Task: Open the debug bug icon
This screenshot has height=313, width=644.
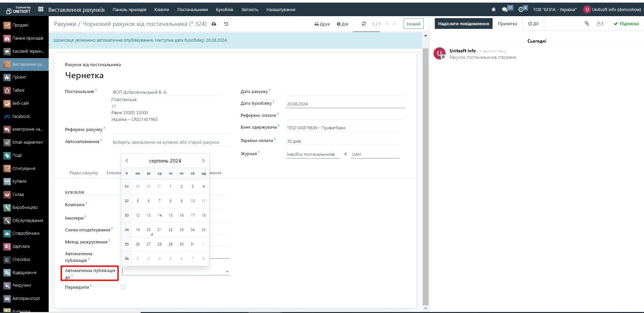Action: click(x=493, y=9)
